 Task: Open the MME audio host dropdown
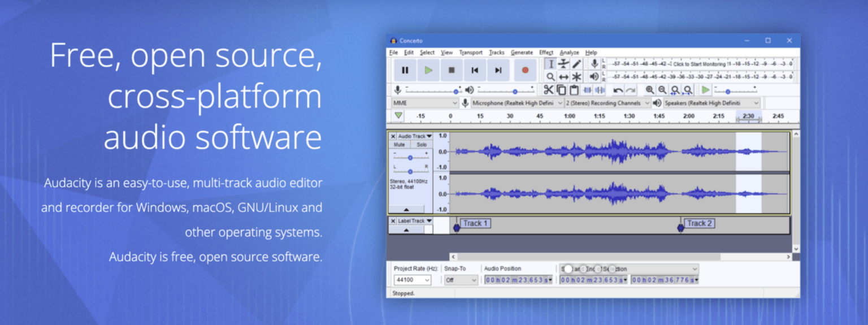pos(425,103)
